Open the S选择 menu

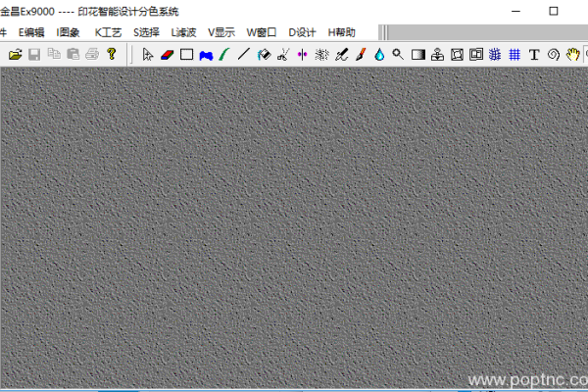click(146, 32)
